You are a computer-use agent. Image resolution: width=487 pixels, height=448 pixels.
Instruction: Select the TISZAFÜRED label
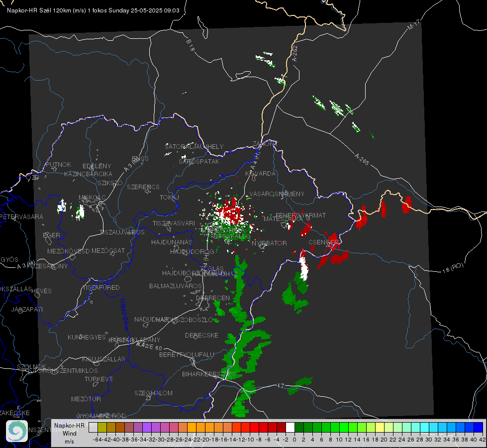[101, 287]
